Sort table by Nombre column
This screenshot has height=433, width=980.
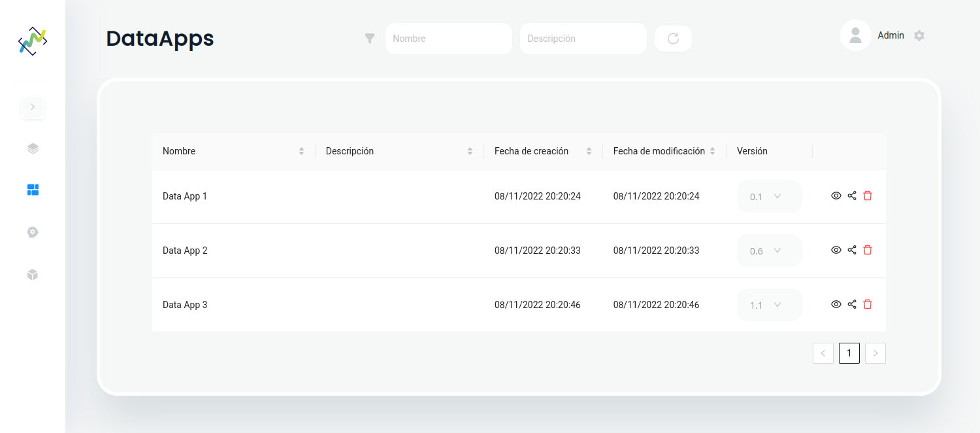[234, 151]
